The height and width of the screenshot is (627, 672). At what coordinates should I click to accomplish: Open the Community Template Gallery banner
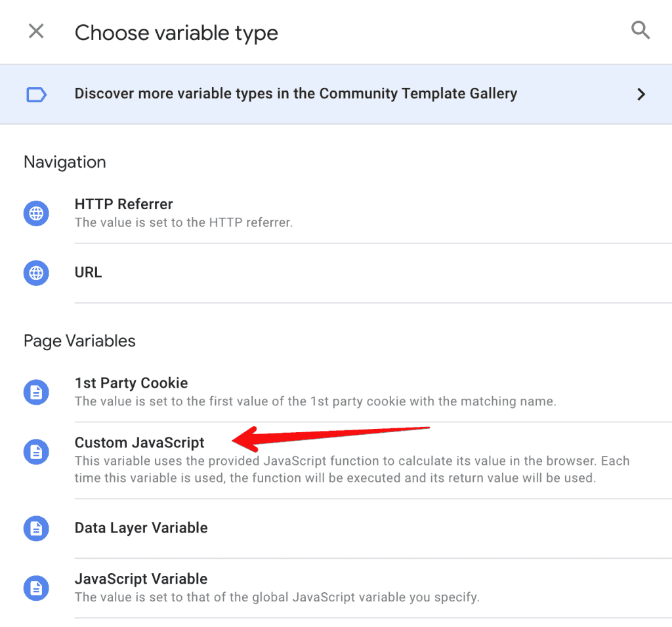click(295, 94)
